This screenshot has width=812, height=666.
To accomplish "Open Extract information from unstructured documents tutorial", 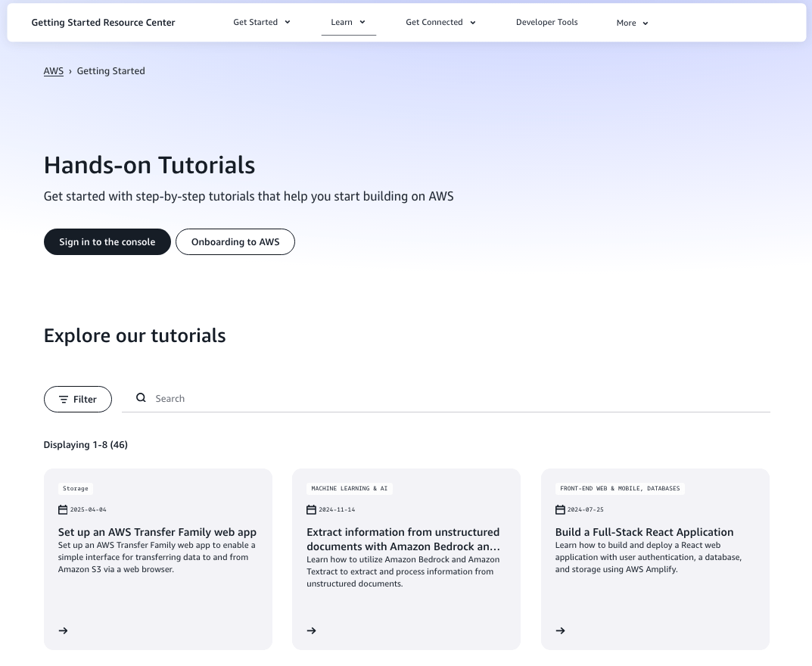I will [x=403, y=539].
